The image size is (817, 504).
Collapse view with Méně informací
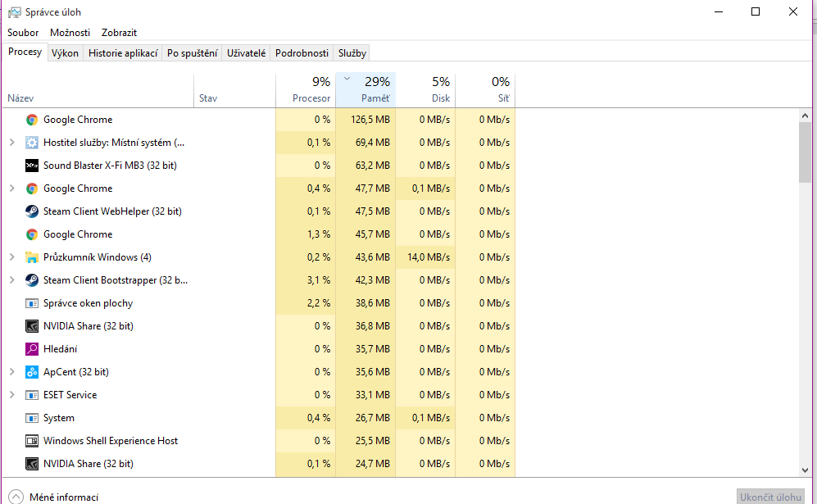54,497
